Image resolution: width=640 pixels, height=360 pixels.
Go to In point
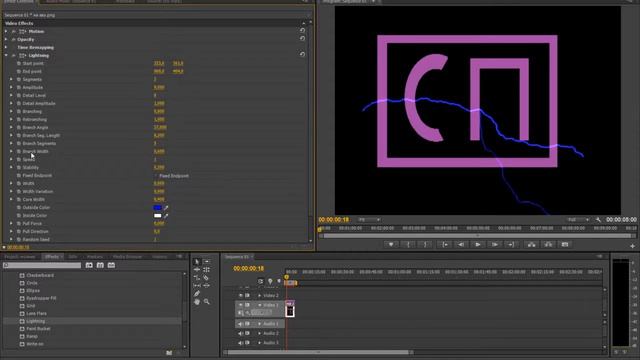pyautogui.click(x=444, y=244)
